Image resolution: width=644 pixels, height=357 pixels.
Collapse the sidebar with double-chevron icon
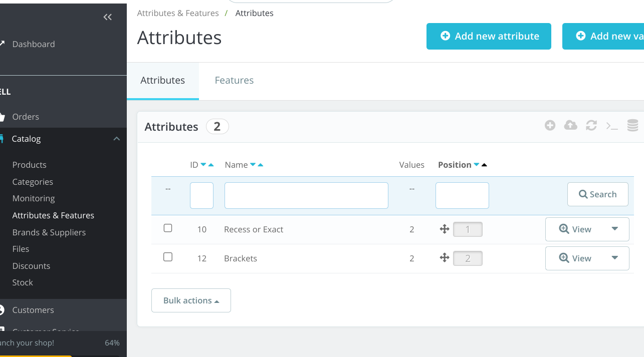(107, 17)
